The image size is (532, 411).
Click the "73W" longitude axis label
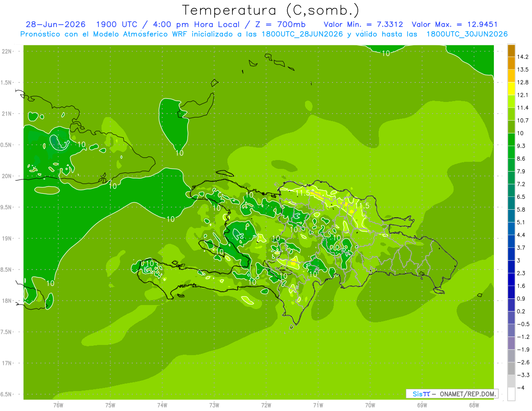coord(214,405)
